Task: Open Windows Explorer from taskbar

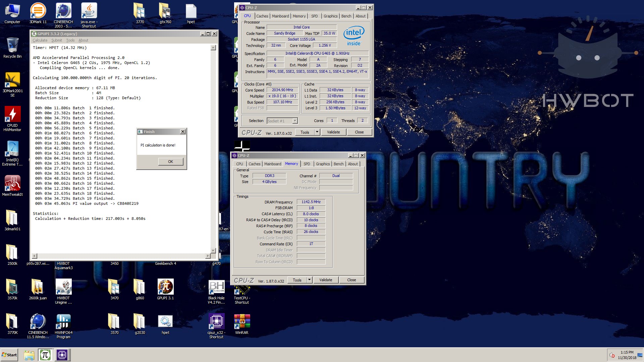Action: [x=29, y=355]
